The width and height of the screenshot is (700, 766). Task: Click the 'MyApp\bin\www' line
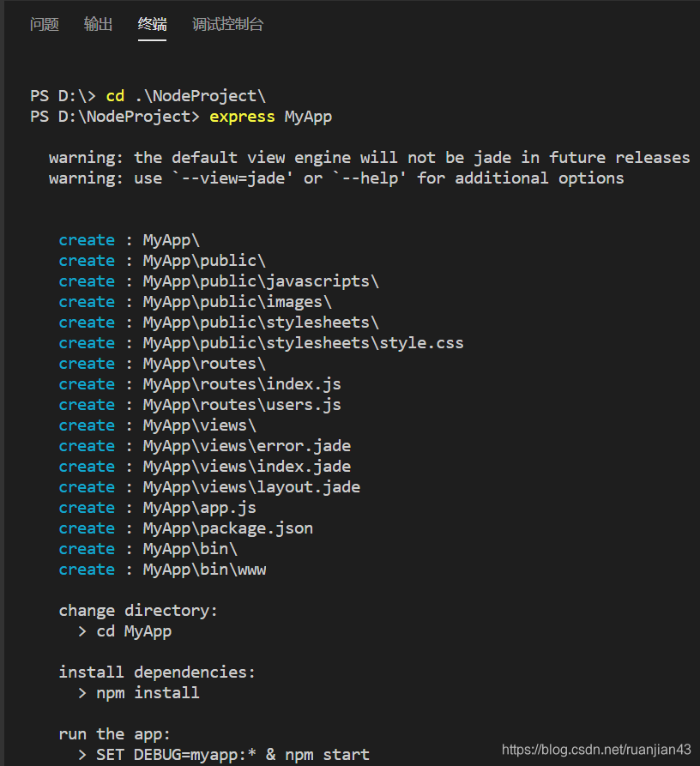click(x=163, y=569)
